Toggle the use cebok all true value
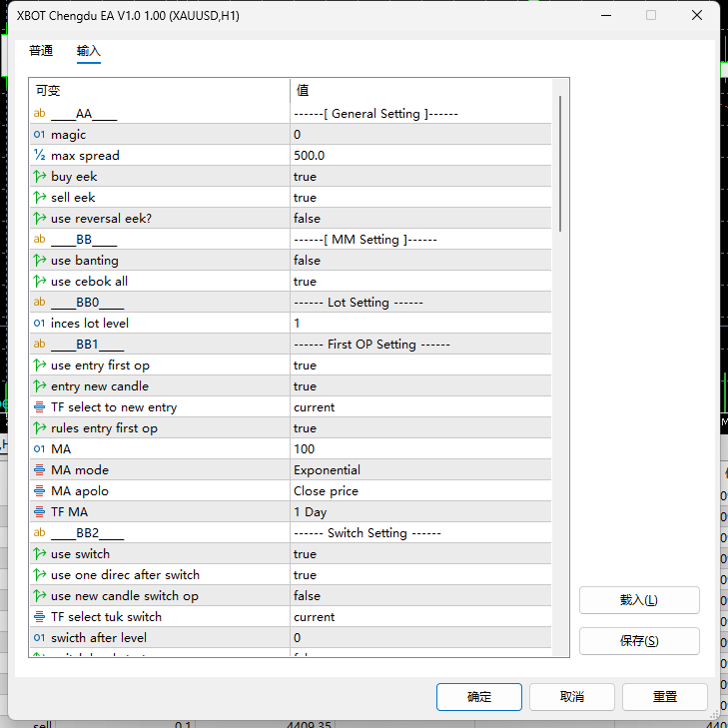The image size is (728, 728). pyautogui.click(x=420, y=282)
